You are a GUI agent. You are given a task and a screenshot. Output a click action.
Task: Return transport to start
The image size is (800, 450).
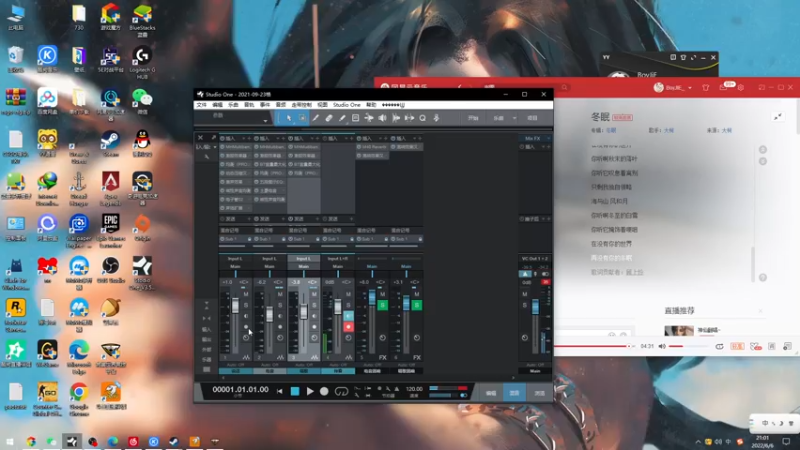[280, 391]
